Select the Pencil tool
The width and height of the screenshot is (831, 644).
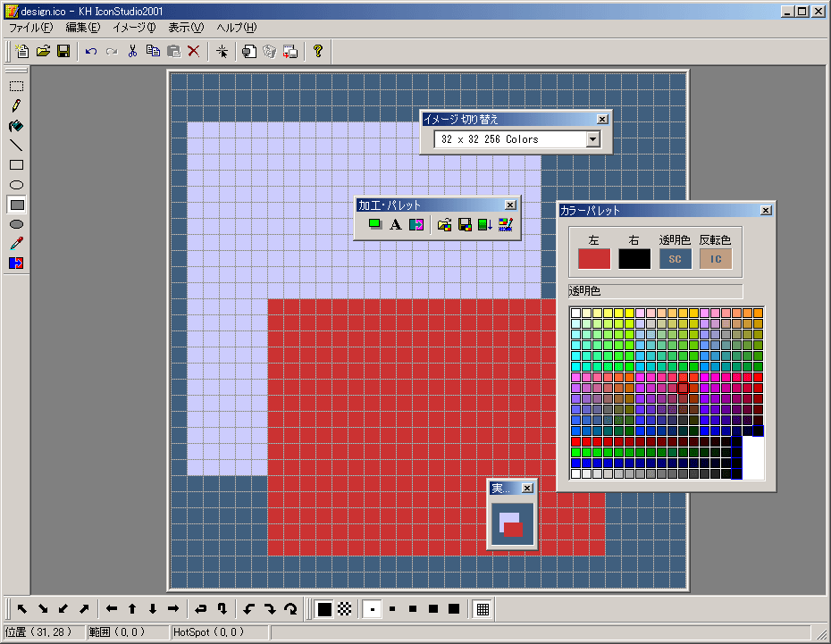pos(16,106)
